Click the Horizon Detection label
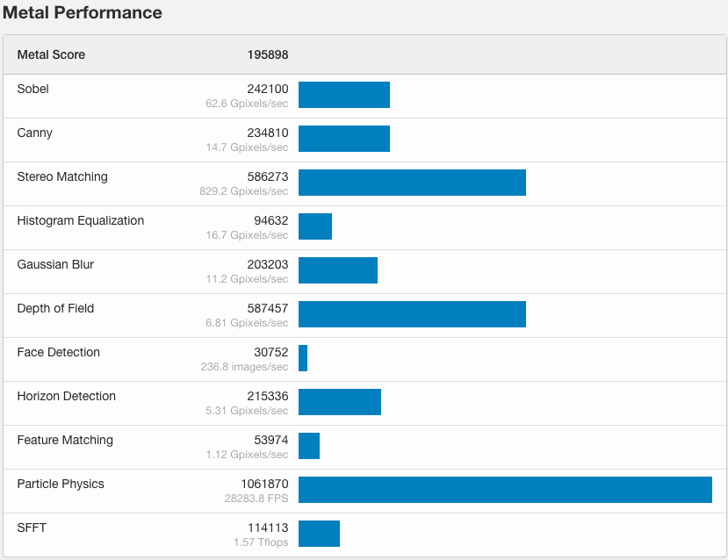 [x=67, y=396]
